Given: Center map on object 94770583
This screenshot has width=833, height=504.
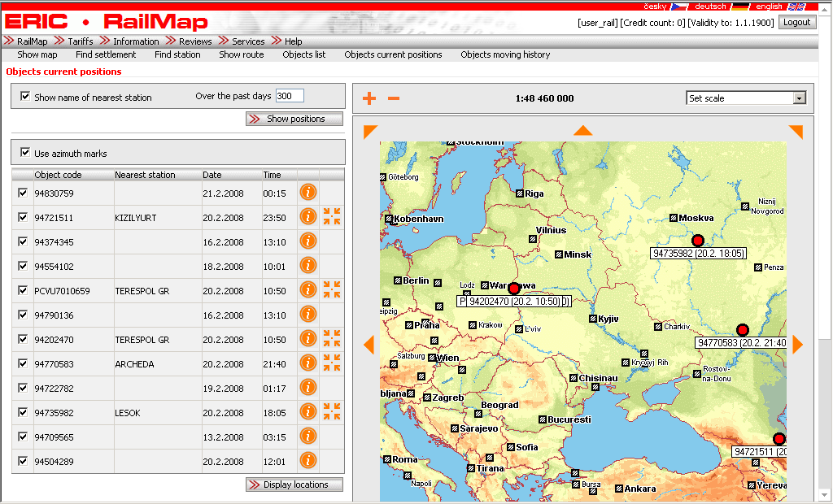Looking at the screenshot, I should coord(332,363).
